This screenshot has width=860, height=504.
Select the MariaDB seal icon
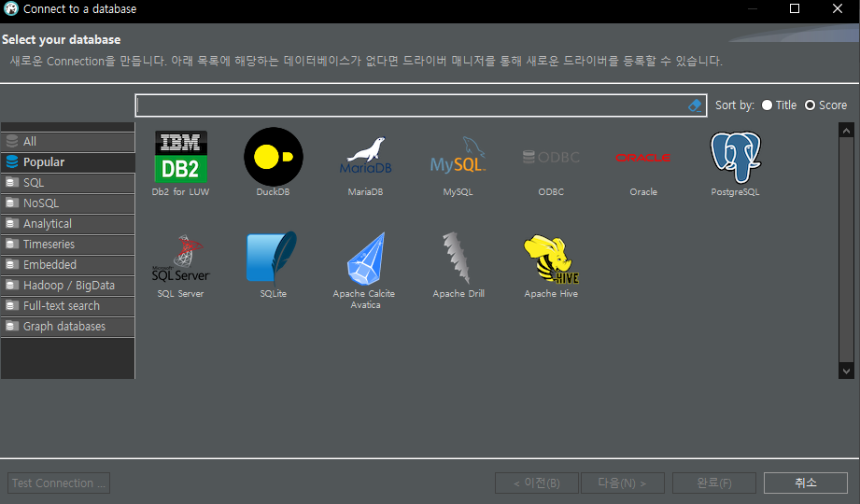(365, 156)
